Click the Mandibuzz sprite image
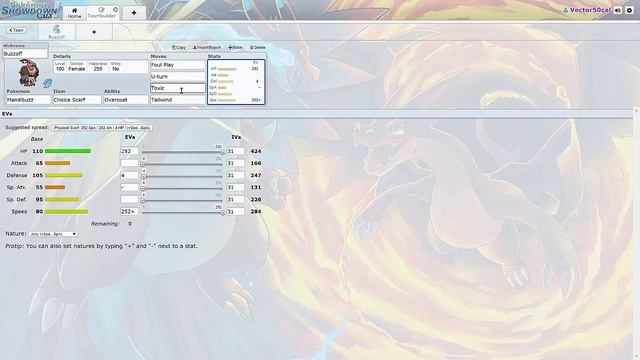This screenshot has height=360, width=640. point(29,73)
